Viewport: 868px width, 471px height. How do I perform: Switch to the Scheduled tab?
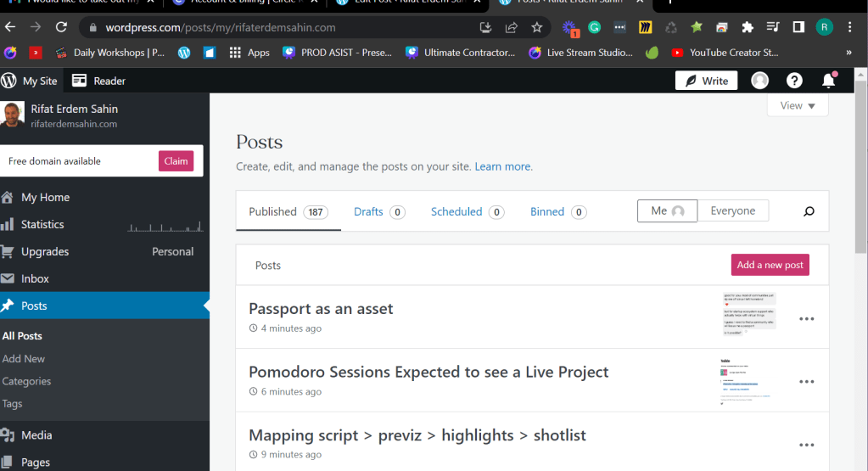coord(468,211)
